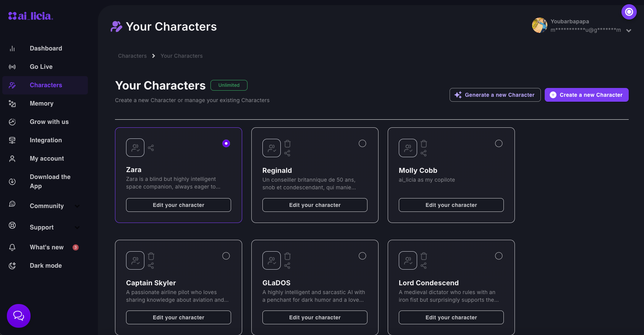Open the Memory section
The height and width of the screenshot is (335, 644).
pos(42,104)
